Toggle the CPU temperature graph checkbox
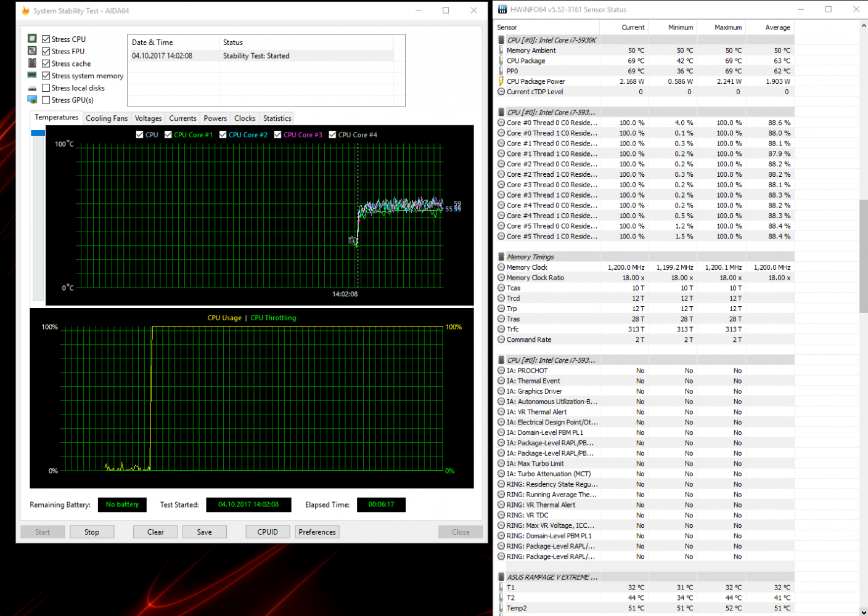 pos(139,135)
